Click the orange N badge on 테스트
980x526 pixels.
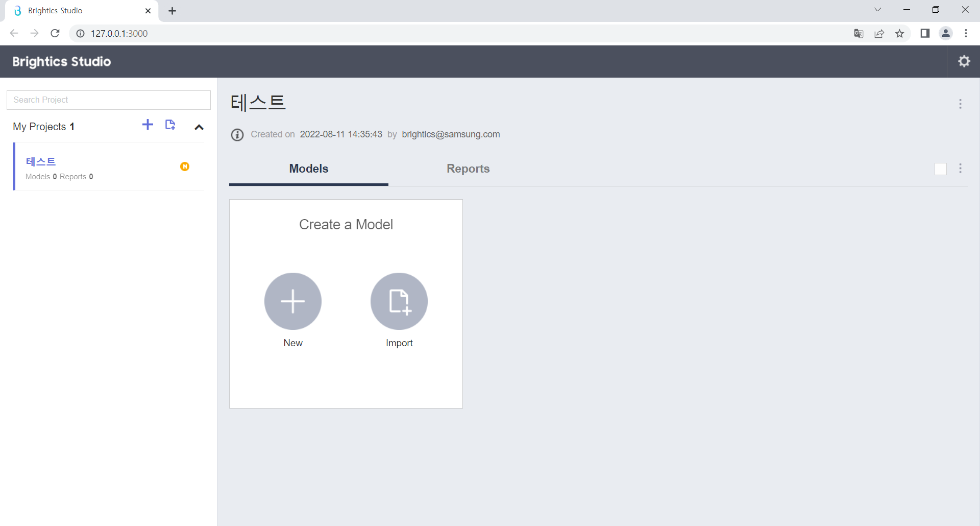point(185,166)
